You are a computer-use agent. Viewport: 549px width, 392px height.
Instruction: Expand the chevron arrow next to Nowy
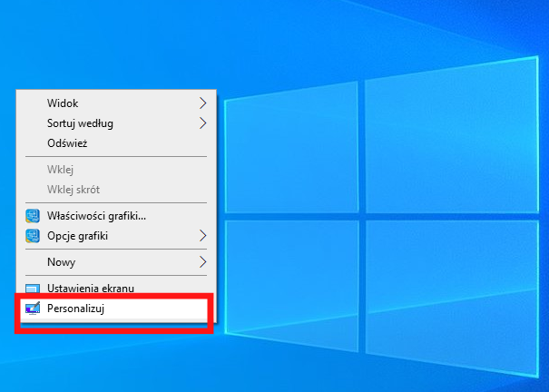point(202,262)
